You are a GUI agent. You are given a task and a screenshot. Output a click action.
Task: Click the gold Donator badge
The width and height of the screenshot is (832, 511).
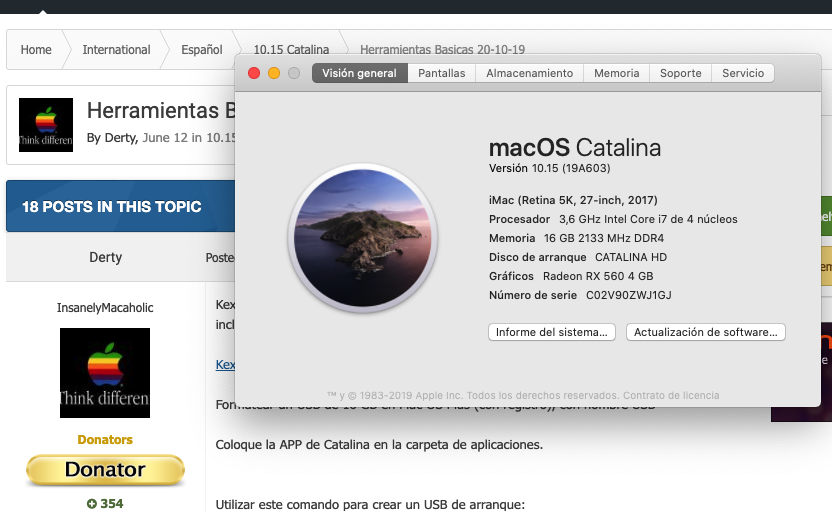(105, 470)
